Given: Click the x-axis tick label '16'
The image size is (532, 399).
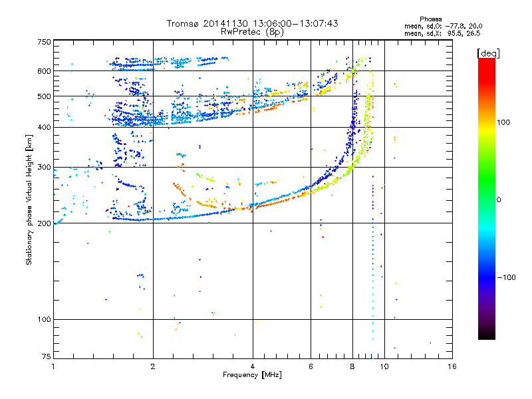Looking at the screenshot, I should tap(452, 366).
